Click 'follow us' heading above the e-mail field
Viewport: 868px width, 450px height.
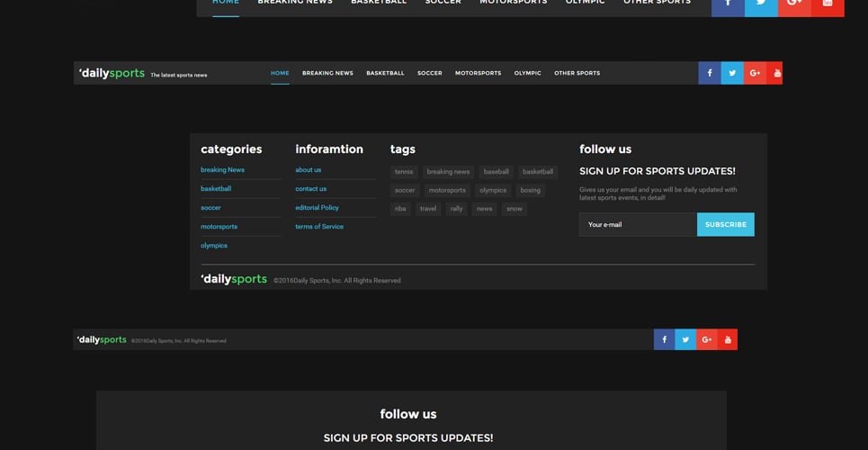(x=605, y=149)
